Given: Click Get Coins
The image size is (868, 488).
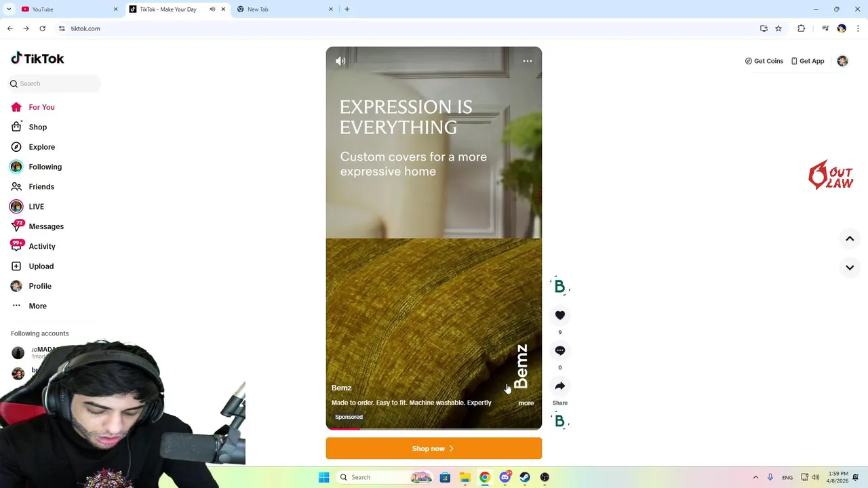Looking at the screenshot, I should (764, 61).
